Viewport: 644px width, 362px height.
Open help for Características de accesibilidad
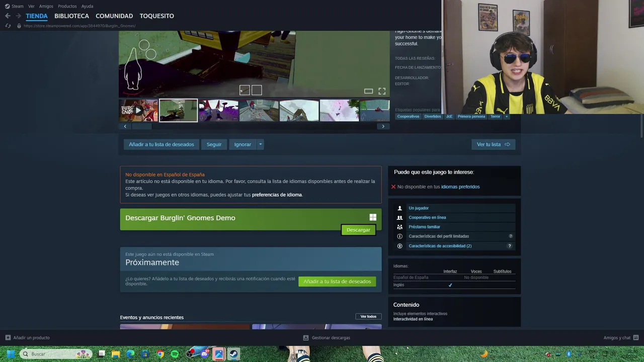[x=509, y=246]
